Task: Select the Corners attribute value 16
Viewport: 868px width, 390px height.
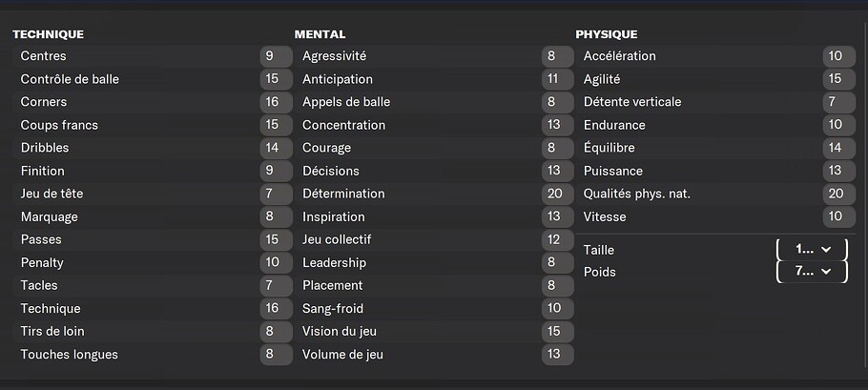Action: [x=276, y=102]
